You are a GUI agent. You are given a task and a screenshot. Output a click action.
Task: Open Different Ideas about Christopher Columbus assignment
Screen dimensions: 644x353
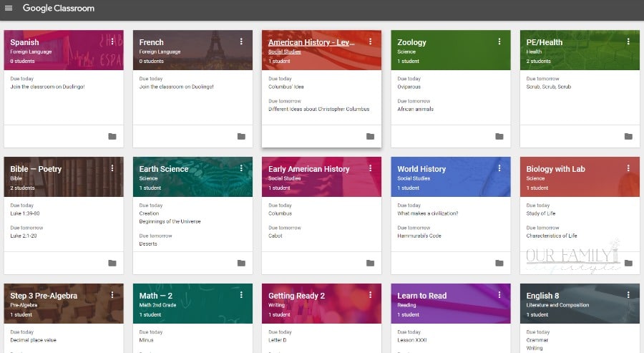point(318,109)
